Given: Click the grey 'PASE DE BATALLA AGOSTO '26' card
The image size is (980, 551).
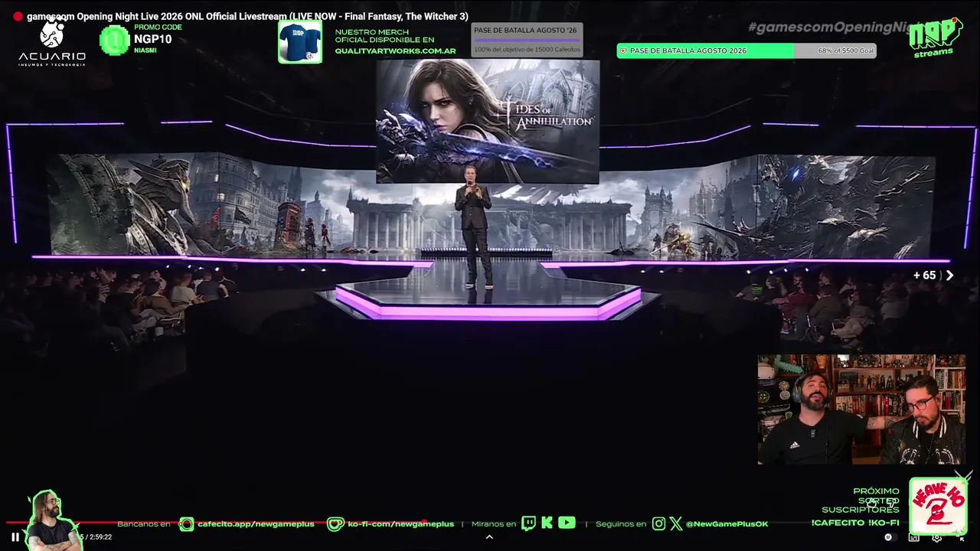Looking at the screenshot, I should [x=527, y=40].
